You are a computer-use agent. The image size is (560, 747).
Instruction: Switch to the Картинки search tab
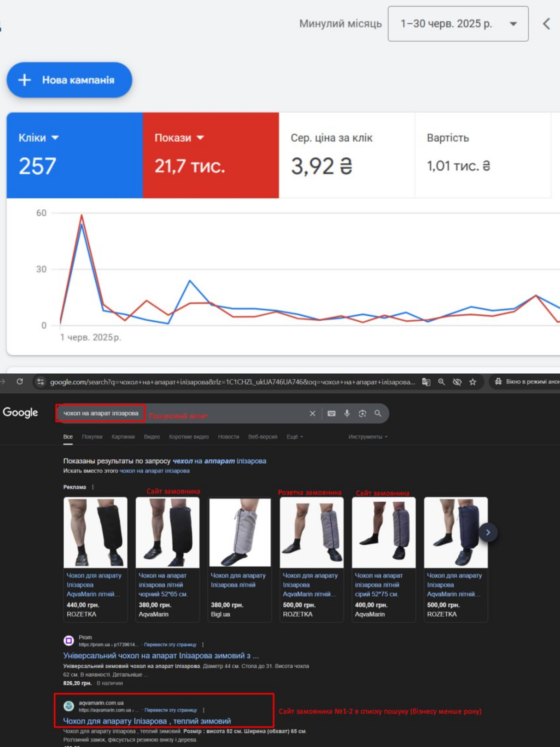123,437
